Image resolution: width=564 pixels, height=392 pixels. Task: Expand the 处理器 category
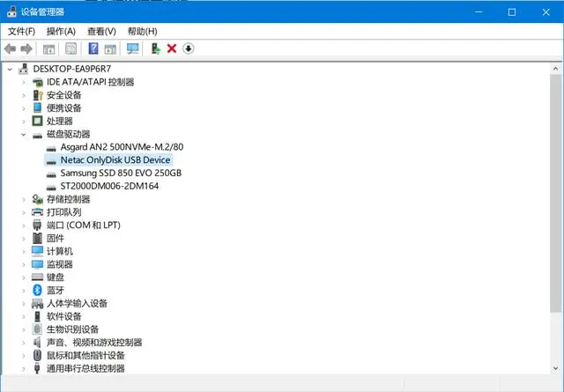tap(24, 122)
